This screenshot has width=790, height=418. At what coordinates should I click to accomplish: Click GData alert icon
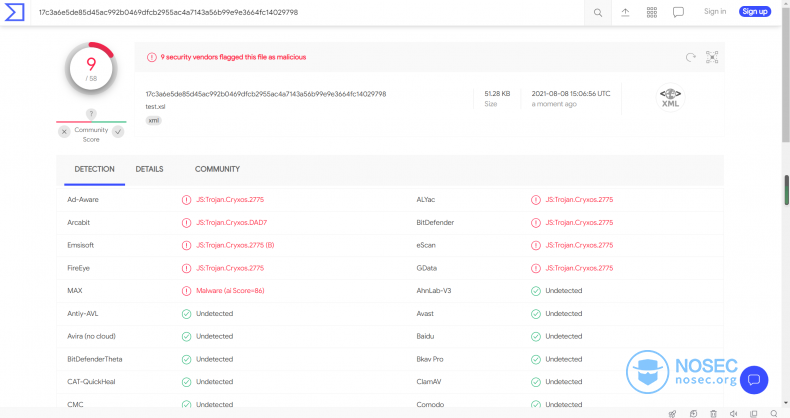tap(536, 268)
